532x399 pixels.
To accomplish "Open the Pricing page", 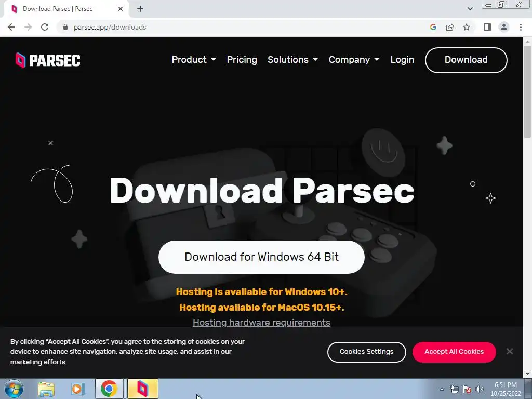I will point(242,60).
